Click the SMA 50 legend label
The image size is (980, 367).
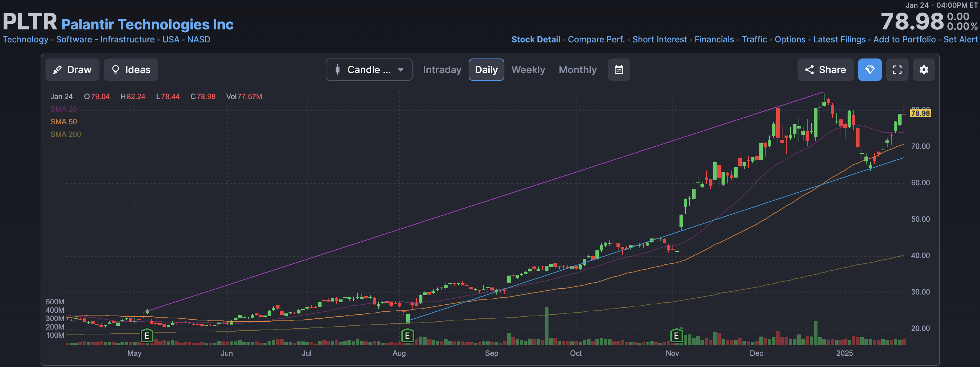point(63,122)
